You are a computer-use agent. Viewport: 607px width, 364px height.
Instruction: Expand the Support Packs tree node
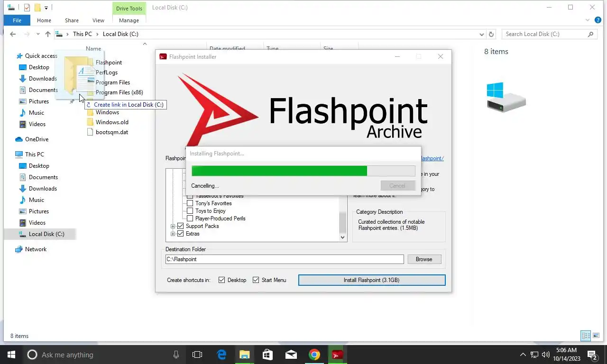173,226
